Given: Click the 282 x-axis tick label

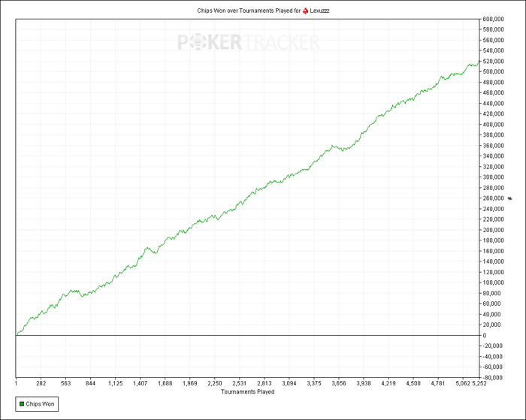Looking at the screenshot, I should click(41, 383).
